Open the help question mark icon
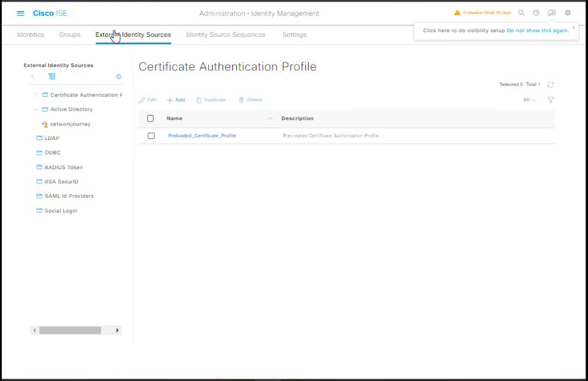Image resolution: width=588 pixels, height=381 pixels. tap(536, 13)
